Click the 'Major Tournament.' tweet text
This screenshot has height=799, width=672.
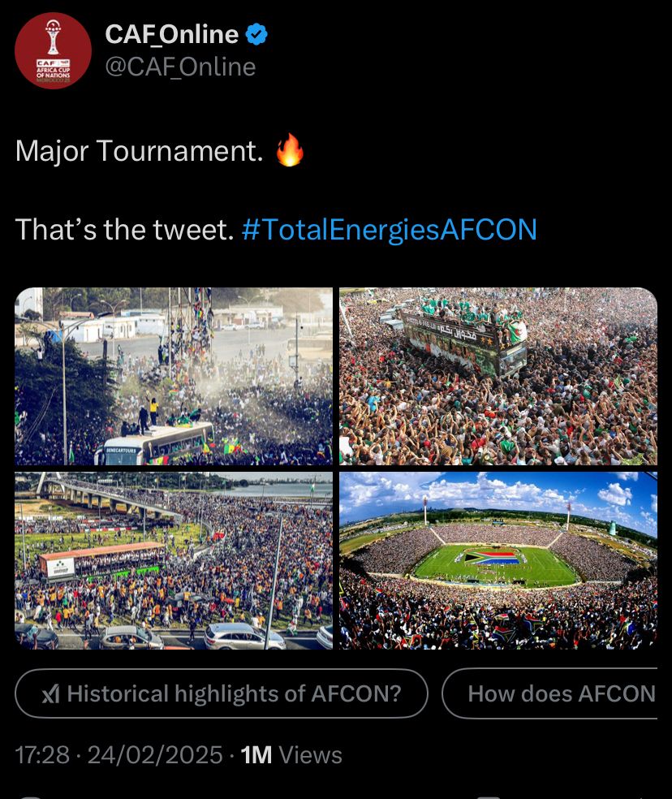click(x=139, y=151)
